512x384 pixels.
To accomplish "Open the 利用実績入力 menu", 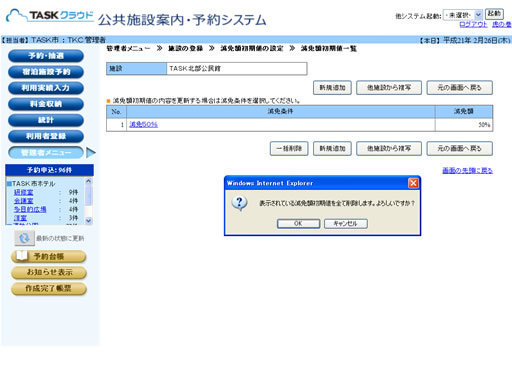I will [x=46, y=88].
